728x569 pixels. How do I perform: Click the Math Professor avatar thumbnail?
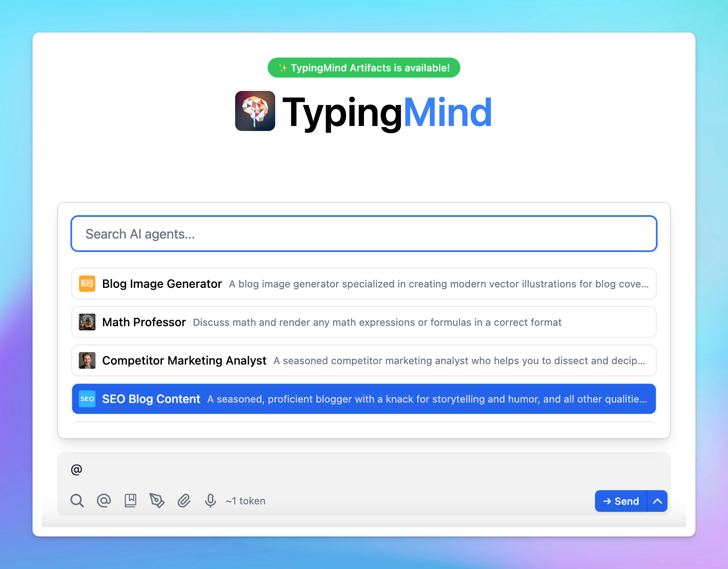(87, 322)
